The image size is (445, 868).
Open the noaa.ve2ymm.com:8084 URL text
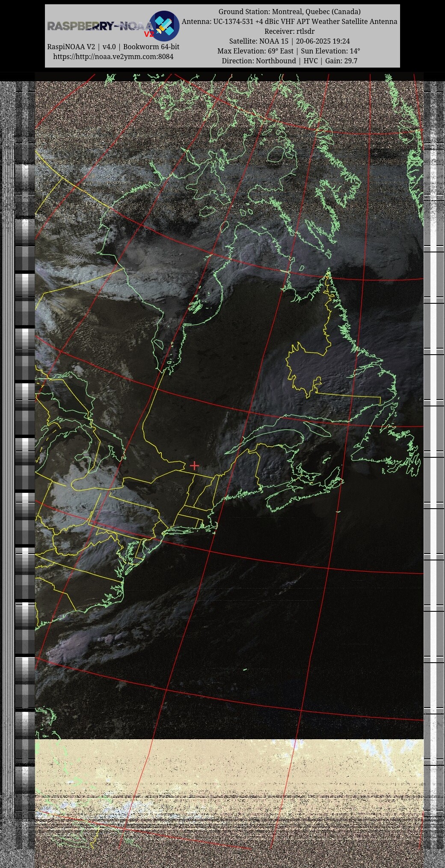tap(113, 56)
